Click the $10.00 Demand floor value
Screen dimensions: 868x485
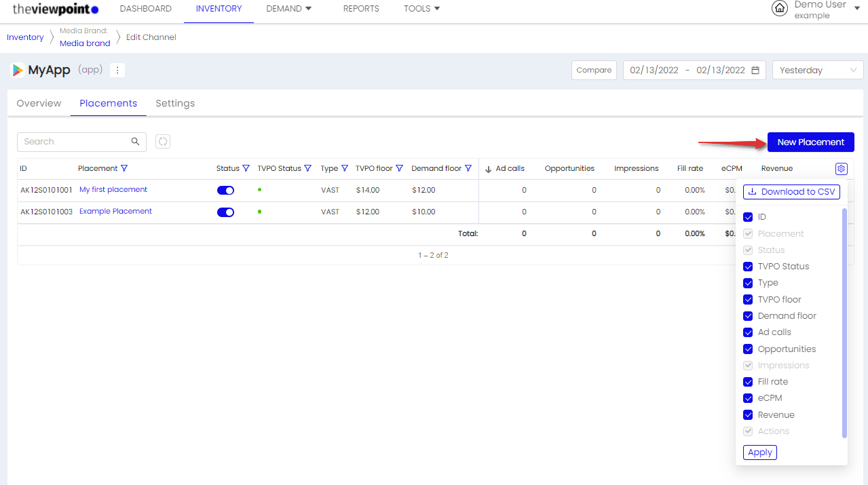pos(423,212)
